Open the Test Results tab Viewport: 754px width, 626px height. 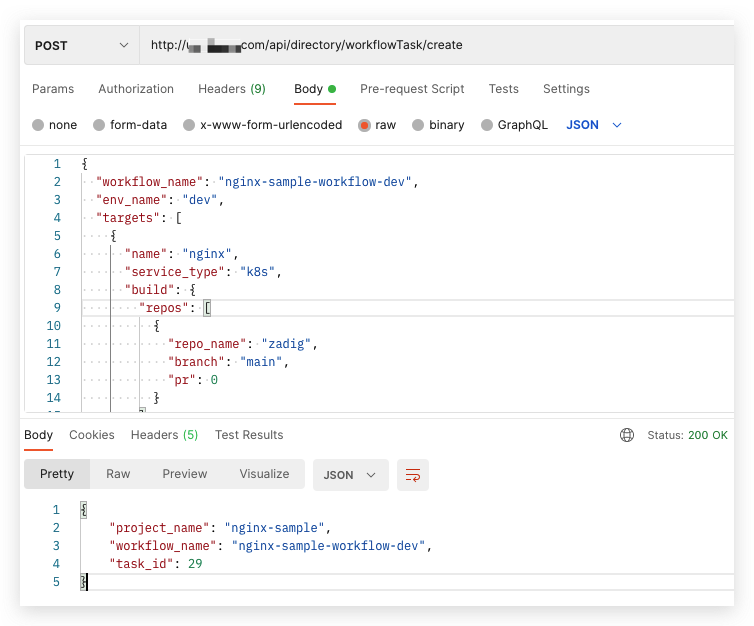pyautogui.click(x=249, y=435)
